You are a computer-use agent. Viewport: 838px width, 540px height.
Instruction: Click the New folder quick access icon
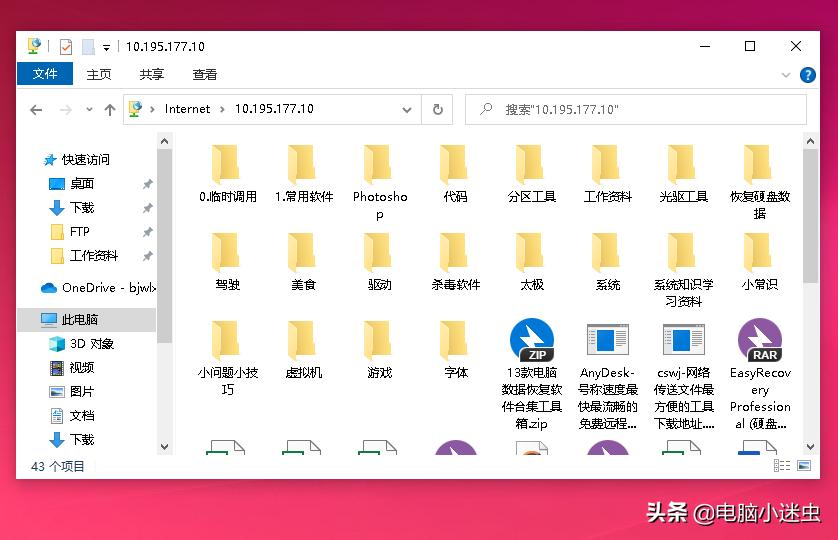click(x=88, y=47)
